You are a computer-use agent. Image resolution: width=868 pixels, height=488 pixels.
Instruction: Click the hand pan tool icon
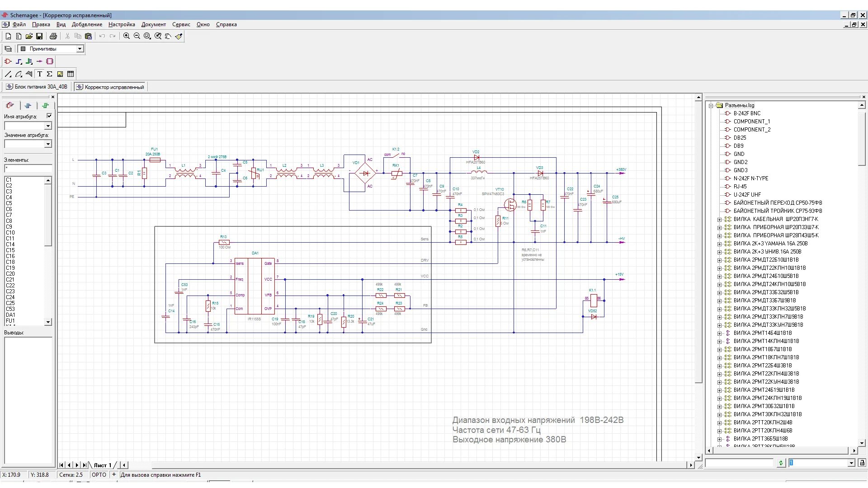click(x=168, y=36)
